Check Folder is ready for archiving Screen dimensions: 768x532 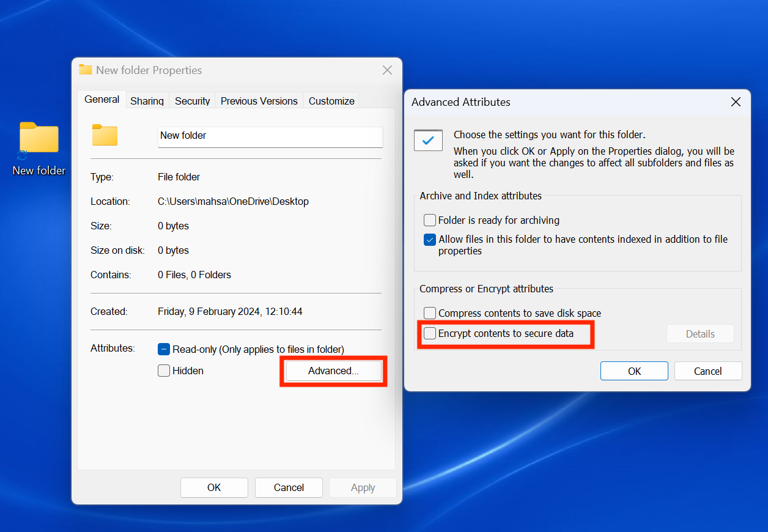430,220
